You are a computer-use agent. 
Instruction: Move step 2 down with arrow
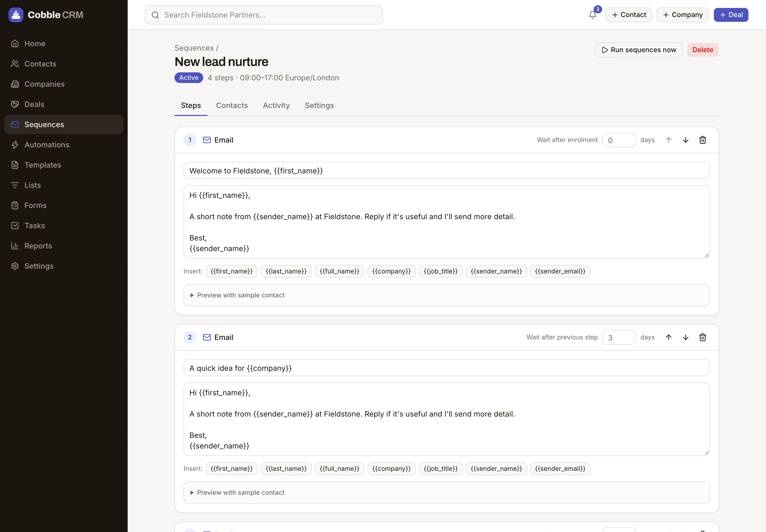(685, 337)
